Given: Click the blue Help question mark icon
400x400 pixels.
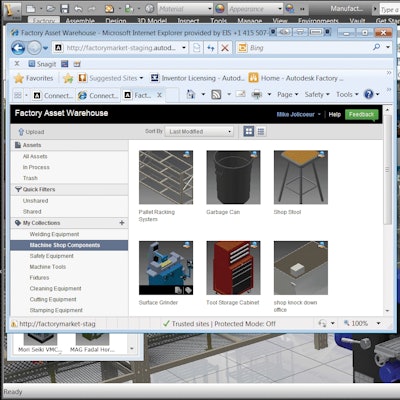Looking at the screenshot, I should point(369,94).
